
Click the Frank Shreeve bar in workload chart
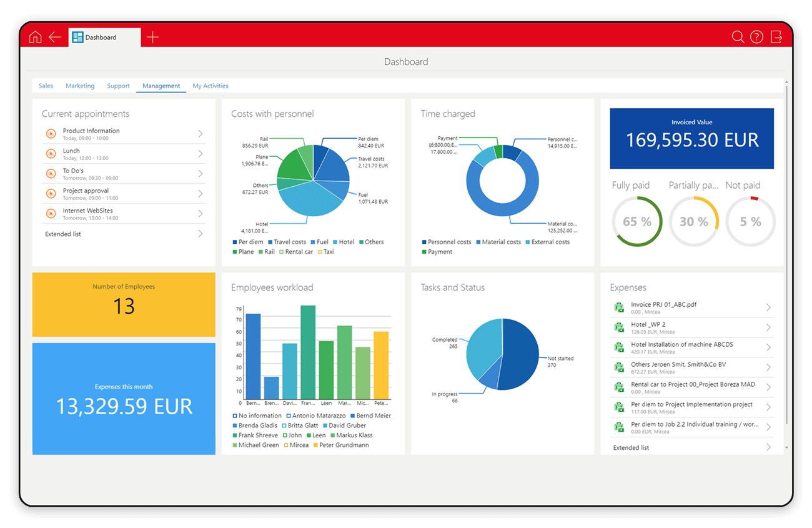(x=308, y=352)
